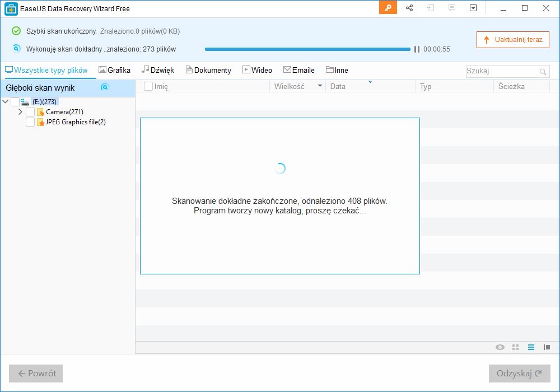The width and height of the screenshot is (560, 392).
Task: Click the import scan status icon
Action: pyautogui.click(x=431, y=8)
